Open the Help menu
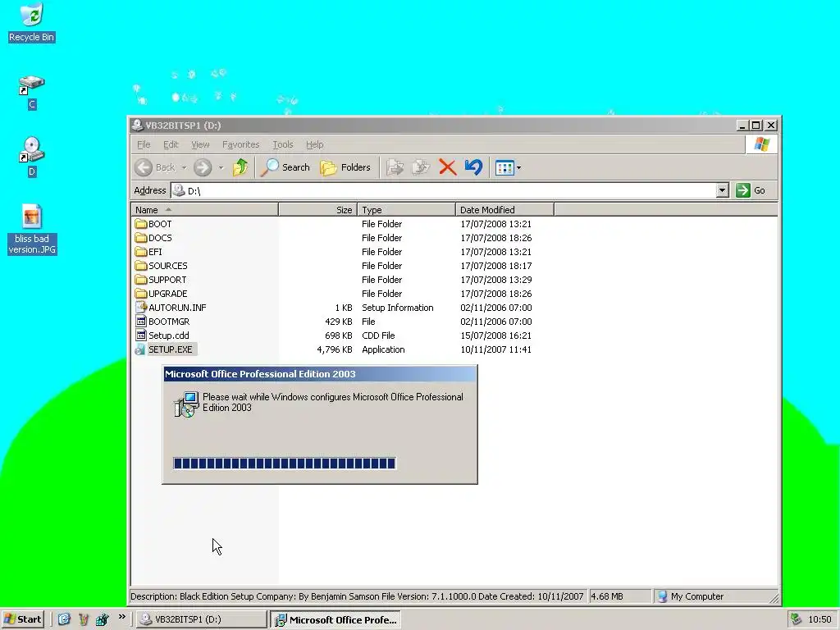Image resolution: width=840 pixels, height=630 pixels. tap(314, 144)
